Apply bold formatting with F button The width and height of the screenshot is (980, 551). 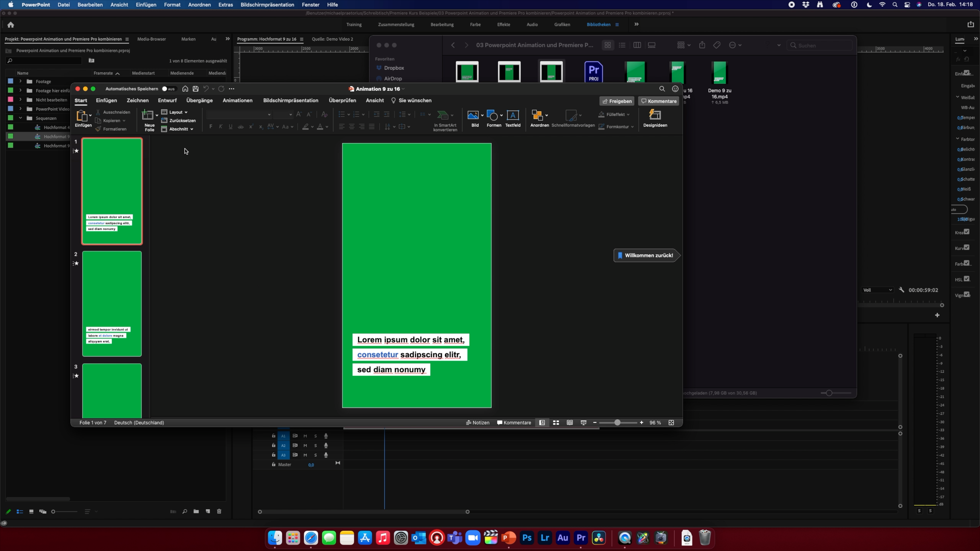pyautogui.click(x=211, y=127)
